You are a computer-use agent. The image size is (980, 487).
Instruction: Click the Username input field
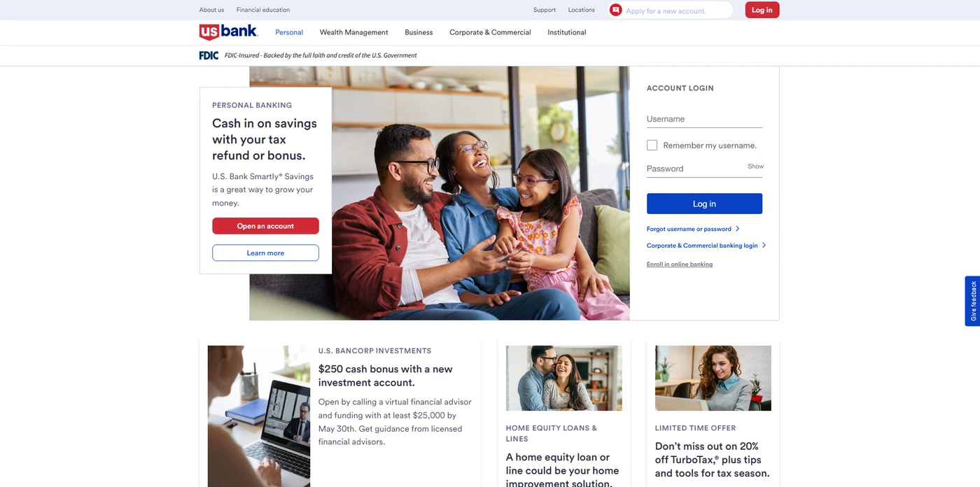pos(704,119)
